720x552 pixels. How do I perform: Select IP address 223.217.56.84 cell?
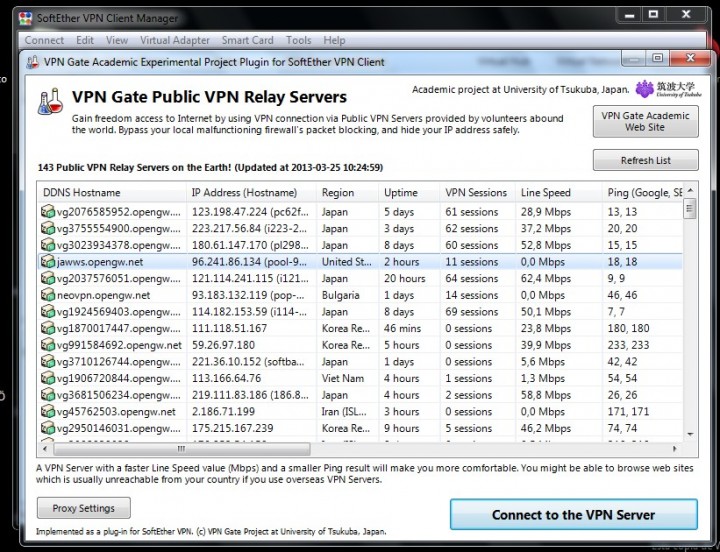249,228
